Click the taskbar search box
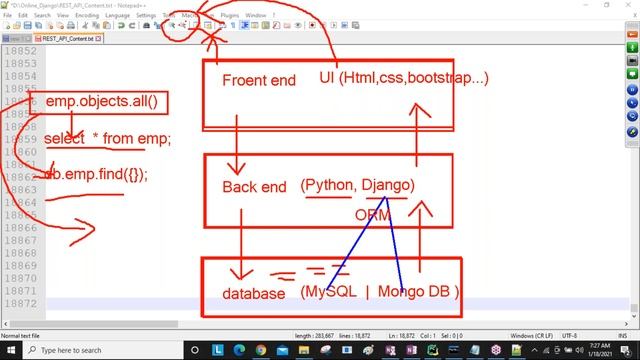 tap(103, 350)
